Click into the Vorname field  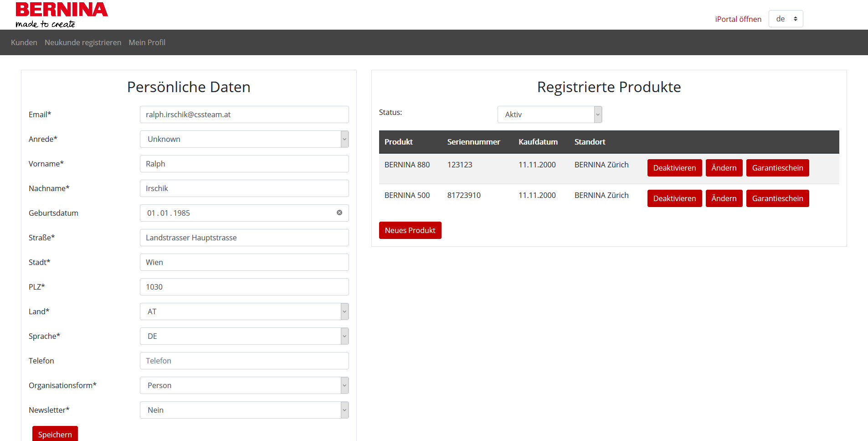(x=244, y=164)
